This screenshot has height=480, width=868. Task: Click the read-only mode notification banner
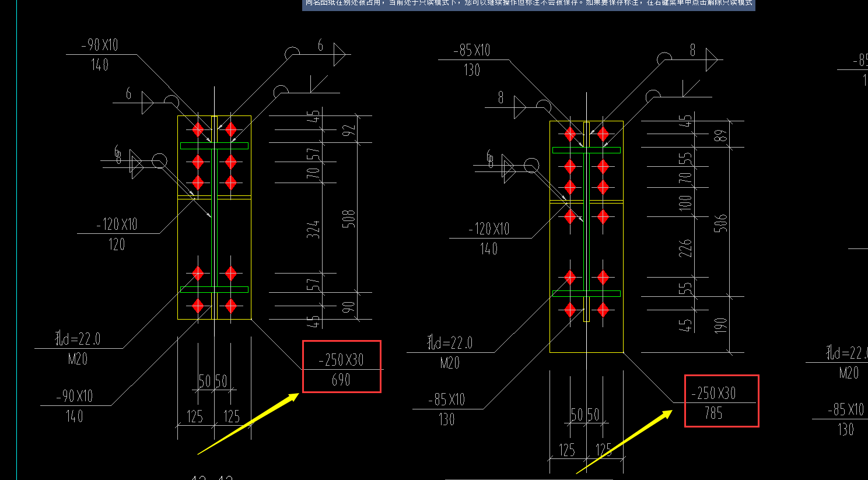[528, 4]
